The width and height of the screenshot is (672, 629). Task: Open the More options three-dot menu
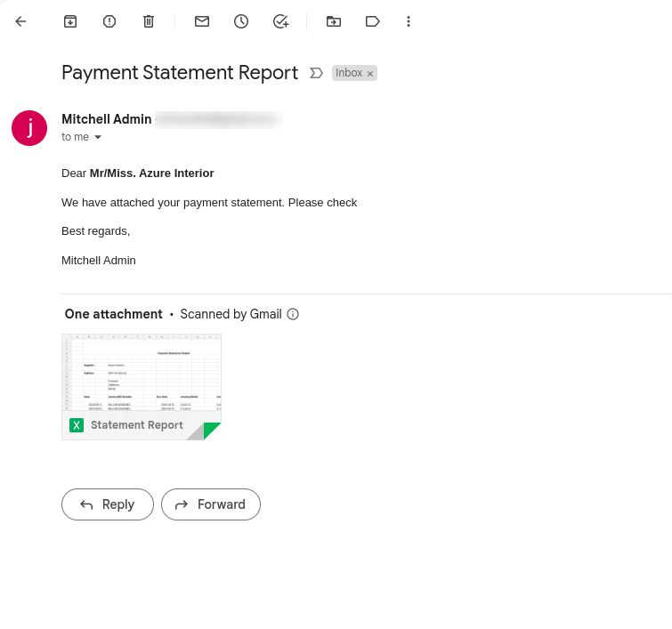[x=409, y=21]
